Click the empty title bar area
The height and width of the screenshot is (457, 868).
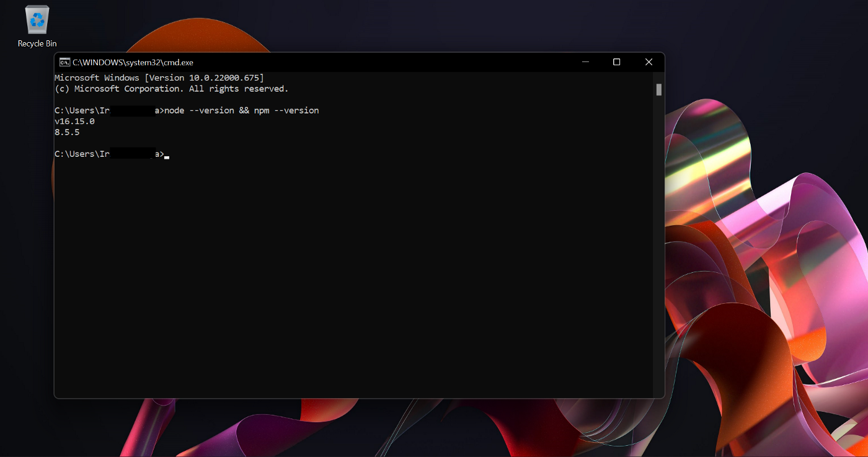point(384,62)
